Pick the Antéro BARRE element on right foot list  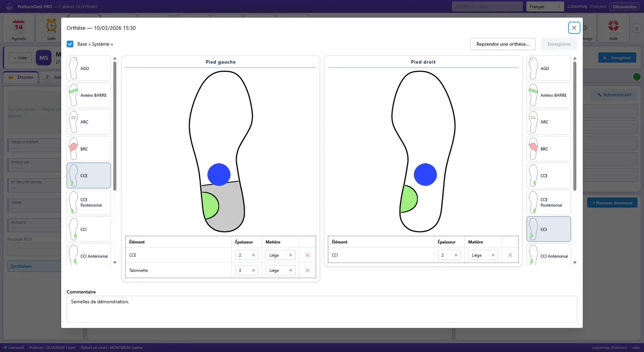549,95
